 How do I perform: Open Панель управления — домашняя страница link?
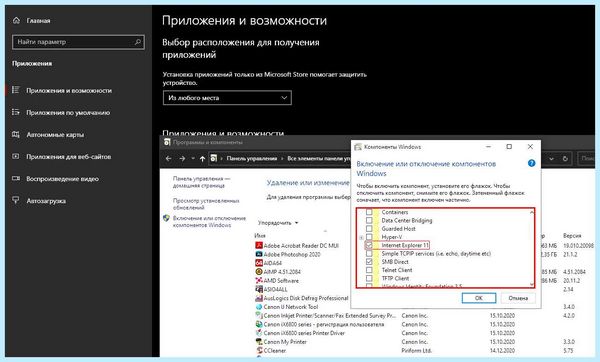(201, 182)
